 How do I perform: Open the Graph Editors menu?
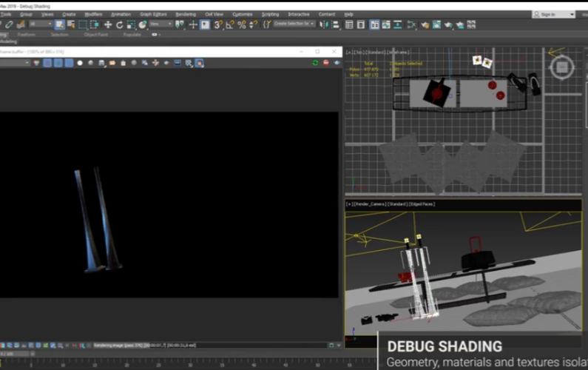pos(153,14)
